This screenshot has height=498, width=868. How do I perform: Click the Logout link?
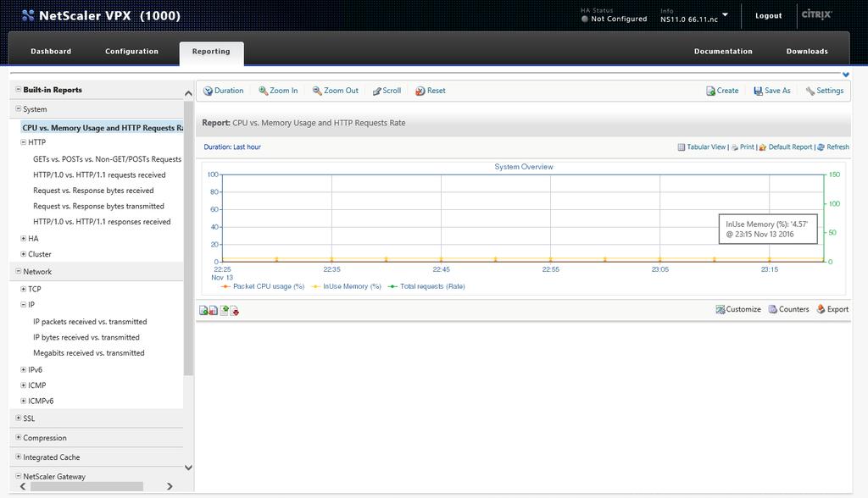(768, 15)
